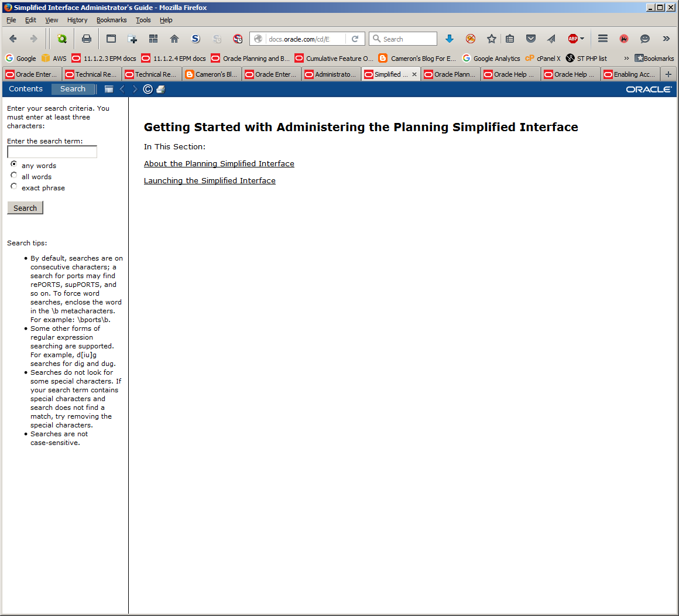This screenshot has width=679, height=616.
Task: Open the Tools menu
Action: click(143, 20)
